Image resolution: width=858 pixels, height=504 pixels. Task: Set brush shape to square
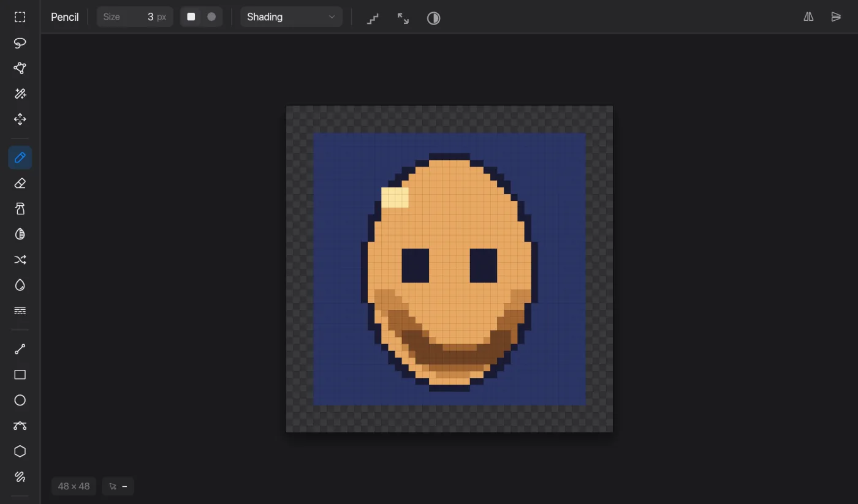click(191, 17)
